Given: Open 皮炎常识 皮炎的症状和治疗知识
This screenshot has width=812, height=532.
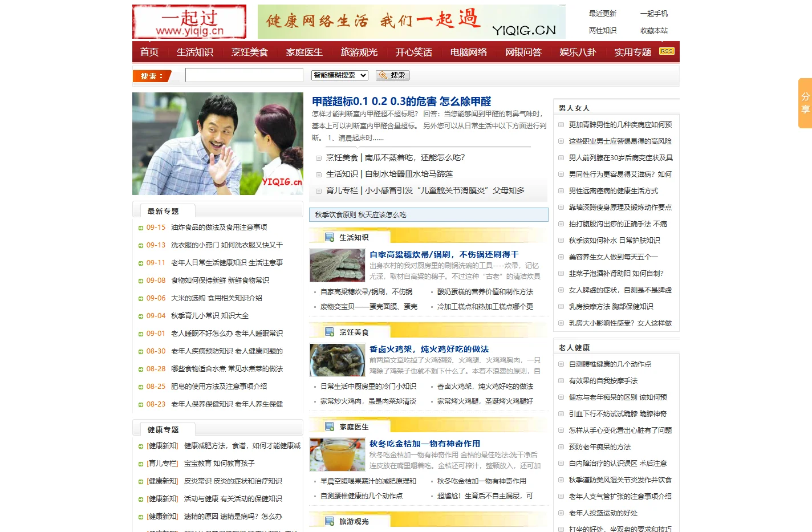Looking at the screenshot, I should [x=233, y=481].
